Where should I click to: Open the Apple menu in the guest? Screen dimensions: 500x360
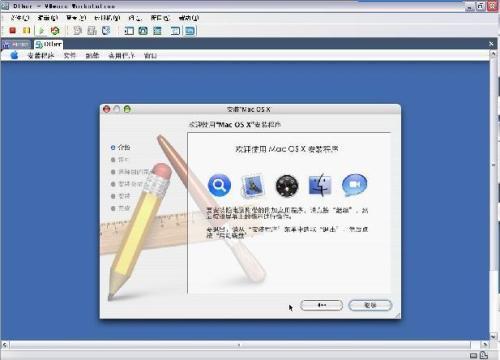(x=14, y=55)
